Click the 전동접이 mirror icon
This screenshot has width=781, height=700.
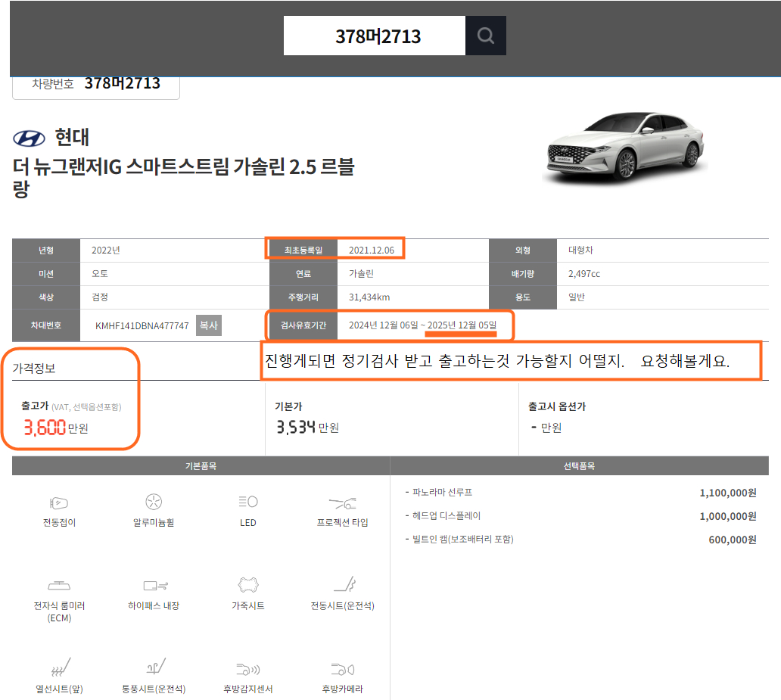click(x=59, y=502)
